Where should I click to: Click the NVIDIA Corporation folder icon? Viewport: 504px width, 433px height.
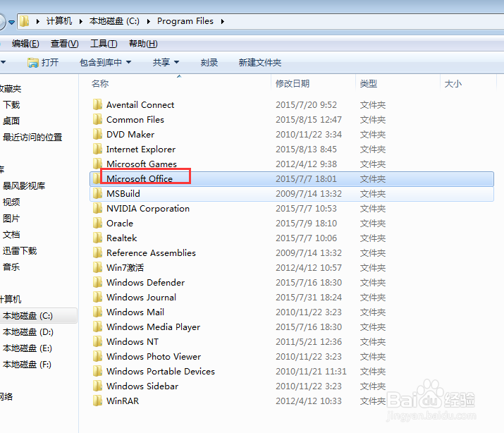point(97,208)
